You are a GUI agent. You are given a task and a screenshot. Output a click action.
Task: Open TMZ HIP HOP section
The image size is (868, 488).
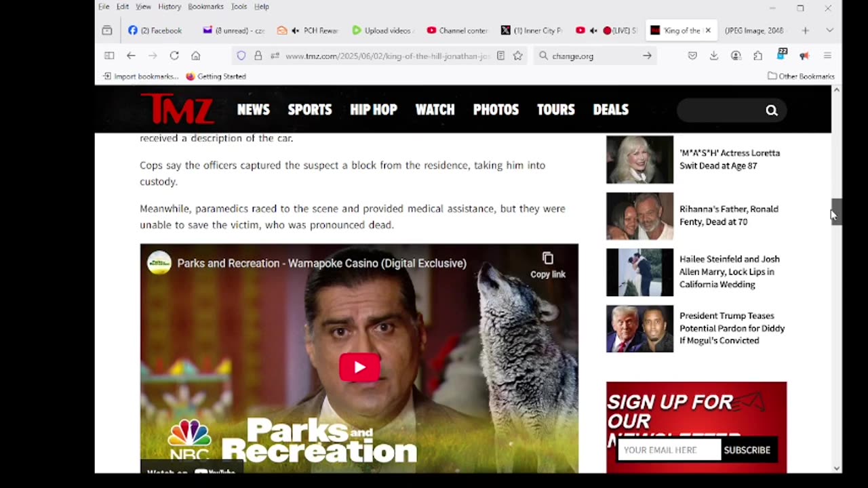tap(374, 110)
